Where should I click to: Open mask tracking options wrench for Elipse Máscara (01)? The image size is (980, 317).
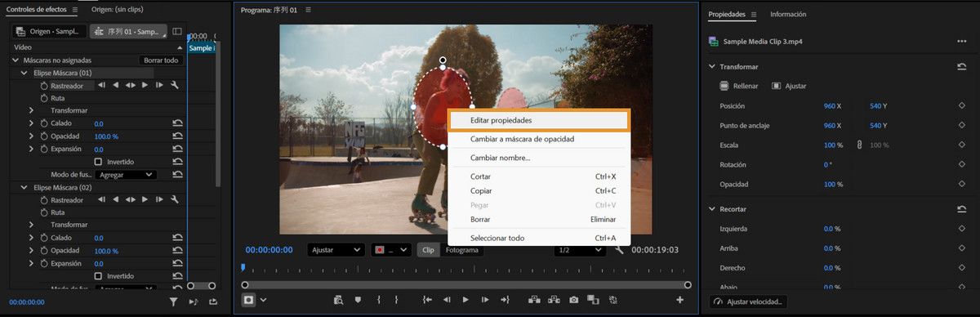pos(175,85)
